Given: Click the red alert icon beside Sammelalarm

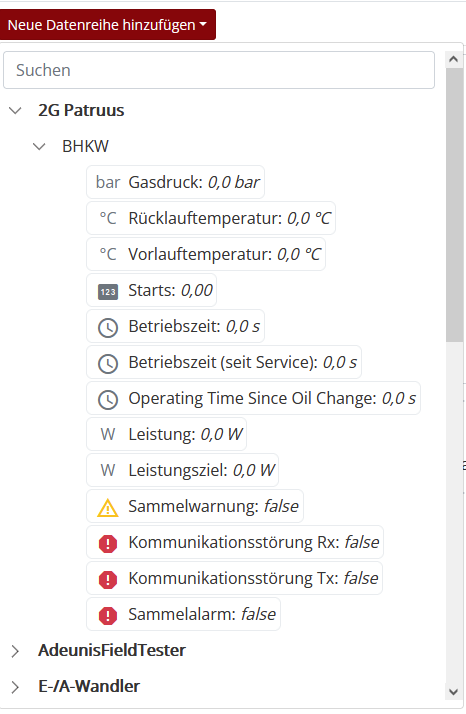Looking at the screenshot, I should 108,616.
